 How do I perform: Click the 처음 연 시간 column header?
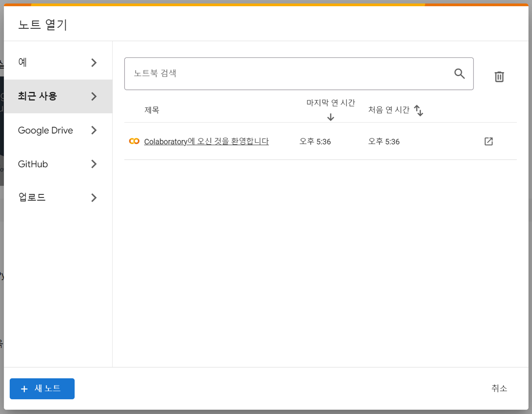click(389, 110)
